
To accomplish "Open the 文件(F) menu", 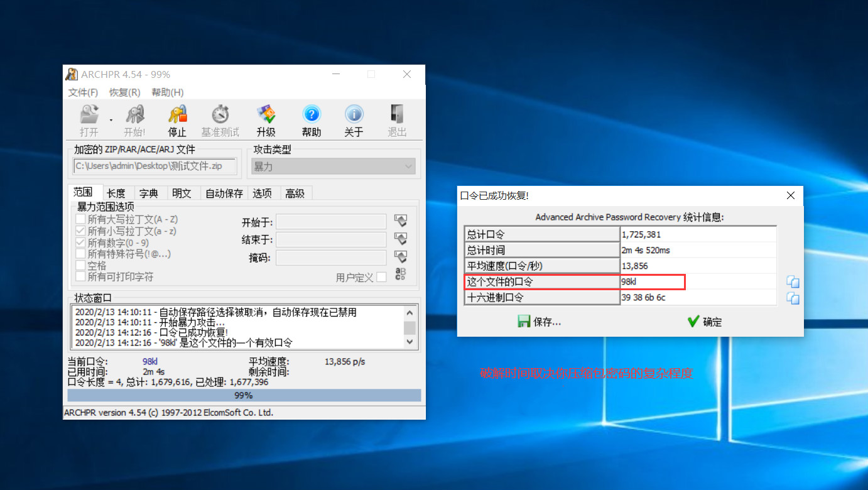I will 84,92.
